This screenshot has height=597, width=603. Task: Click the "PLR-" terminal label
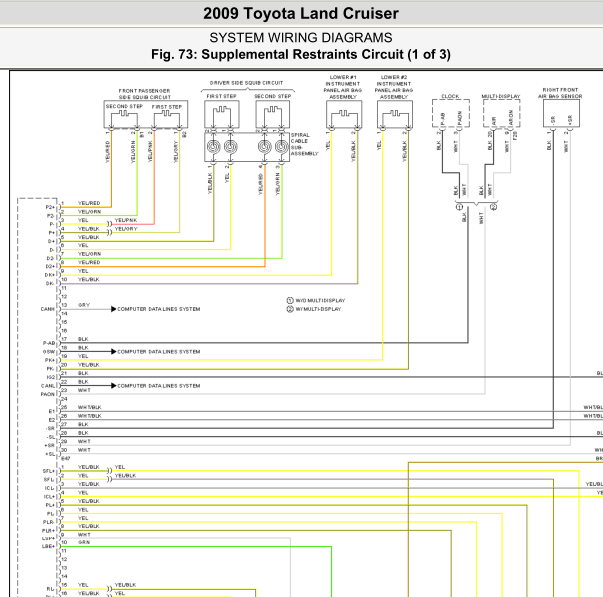[49, 522]
